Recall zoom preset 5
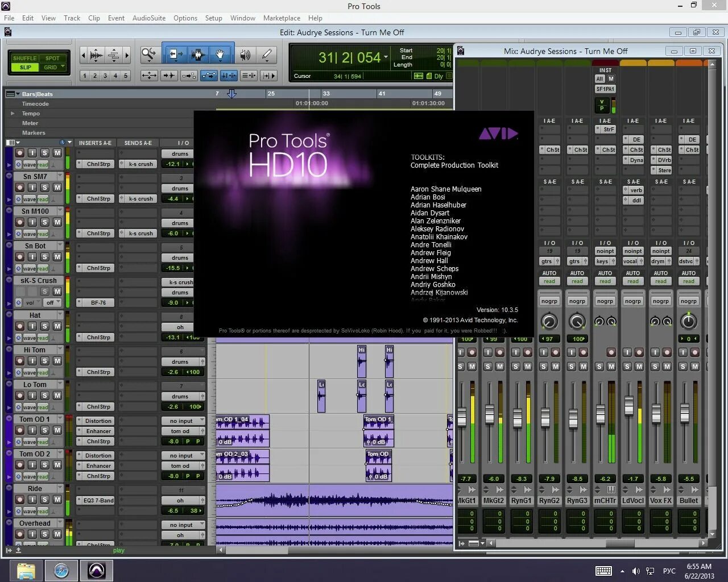 (126, 76)
